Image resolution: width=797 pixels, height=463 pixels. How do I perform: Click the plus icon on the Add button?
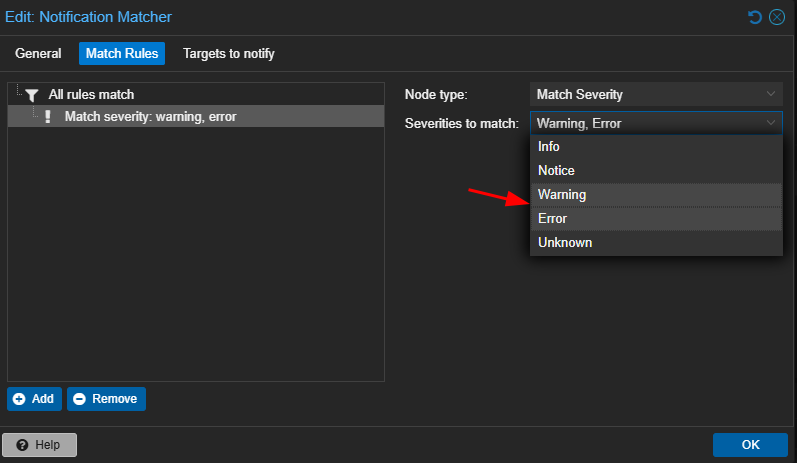tap(19, 399)
